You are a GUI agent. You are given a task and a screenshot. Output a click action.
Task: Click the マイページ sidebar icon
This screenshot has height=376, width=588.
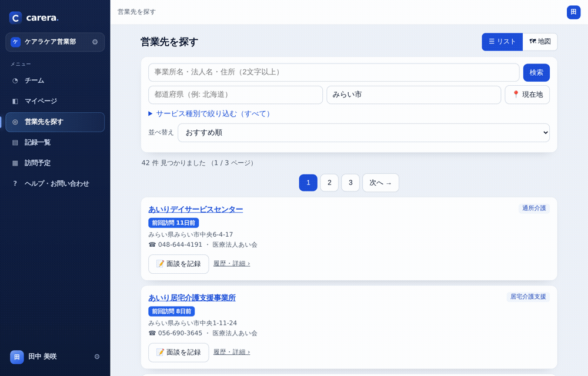[x=15, y=101]
